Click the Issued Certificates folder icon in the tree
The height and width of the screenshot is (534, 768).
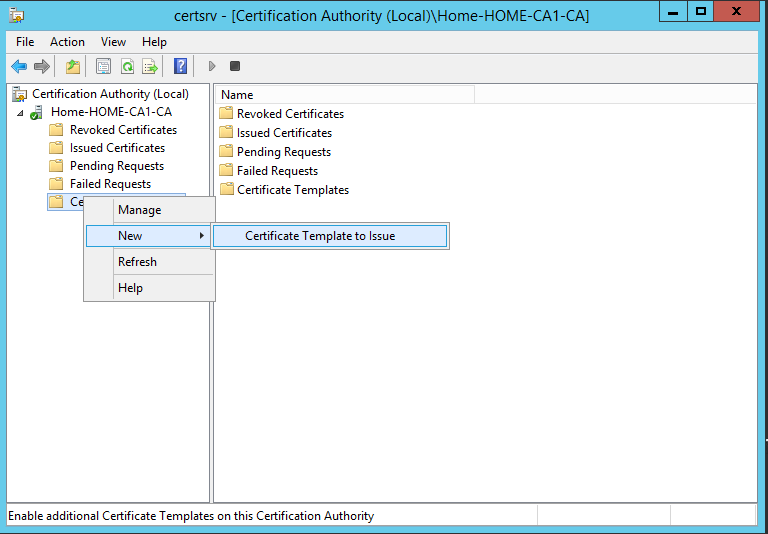tap(56, 148)
